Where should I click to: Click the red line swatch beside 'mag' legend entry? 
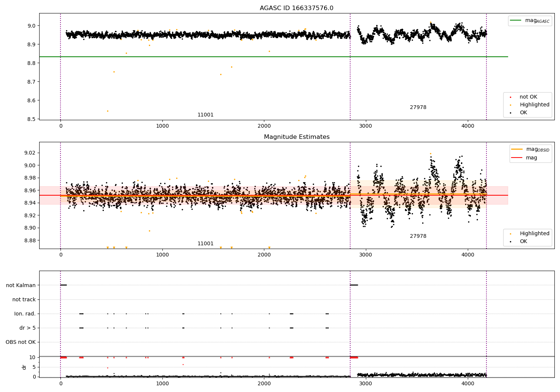[517, 158]
